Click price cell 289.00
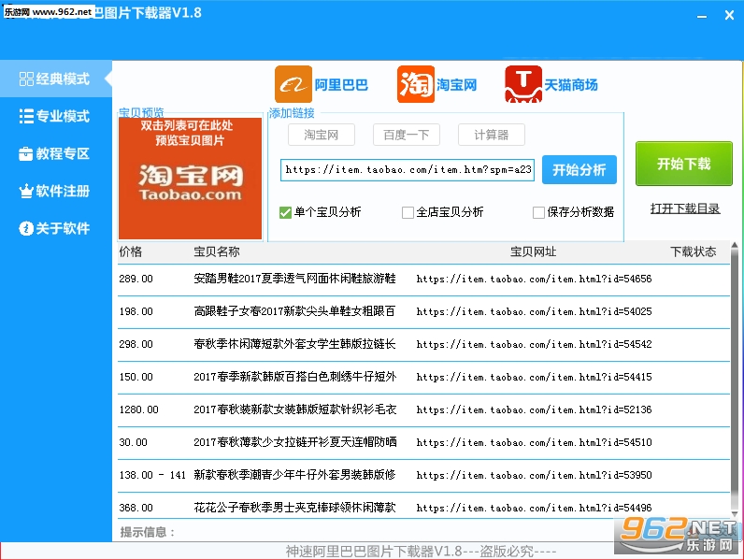The image size is (744, 560). pyautogui.click(x=136, y=279)
